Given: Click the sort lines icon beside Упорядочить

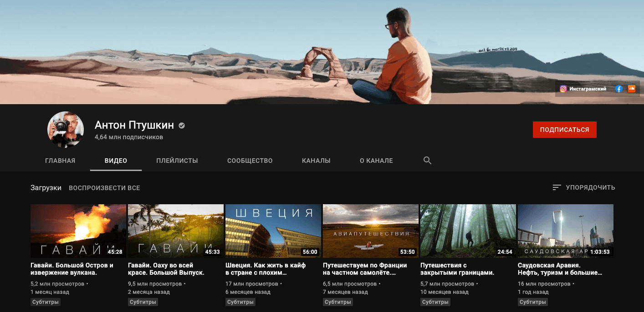Looking at the screenshot, I should point(557,187).
